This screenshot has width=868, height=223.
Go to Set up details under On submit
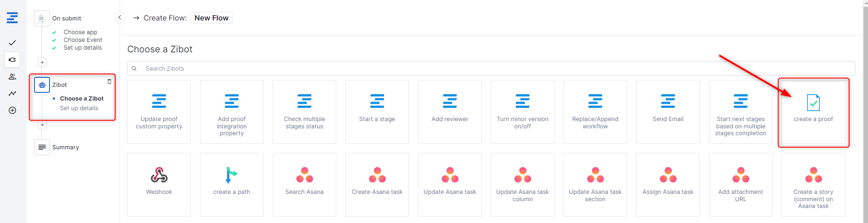(83, 48)
